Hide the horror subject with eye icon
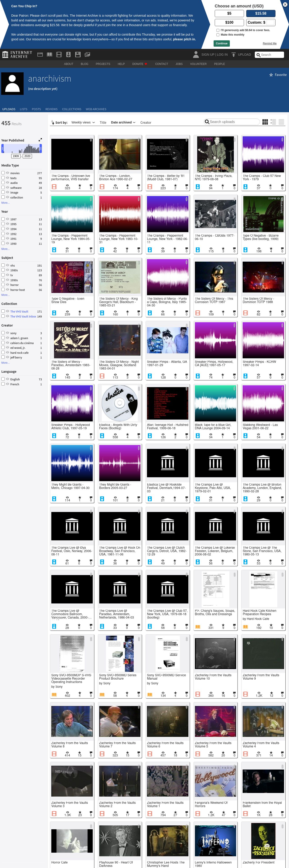This screenshot has width=289, height=868. pos(7,285)
